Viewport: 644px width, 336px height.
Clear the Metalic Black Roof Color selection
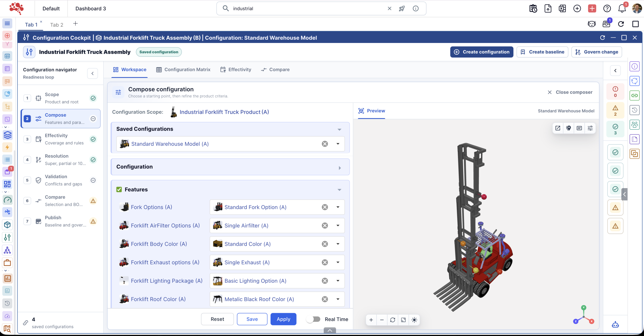pyautogui.click(x=325, y=299)
